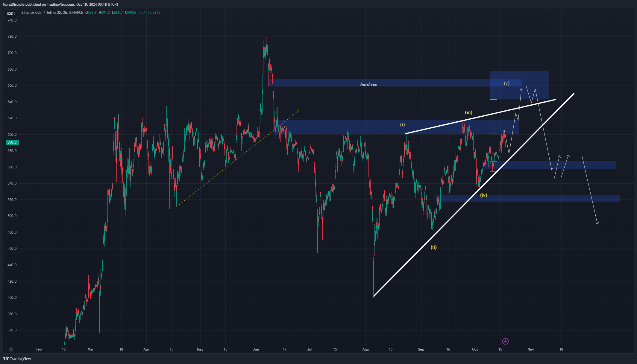Click the timezone Z button on time axis

click(11, 349)
